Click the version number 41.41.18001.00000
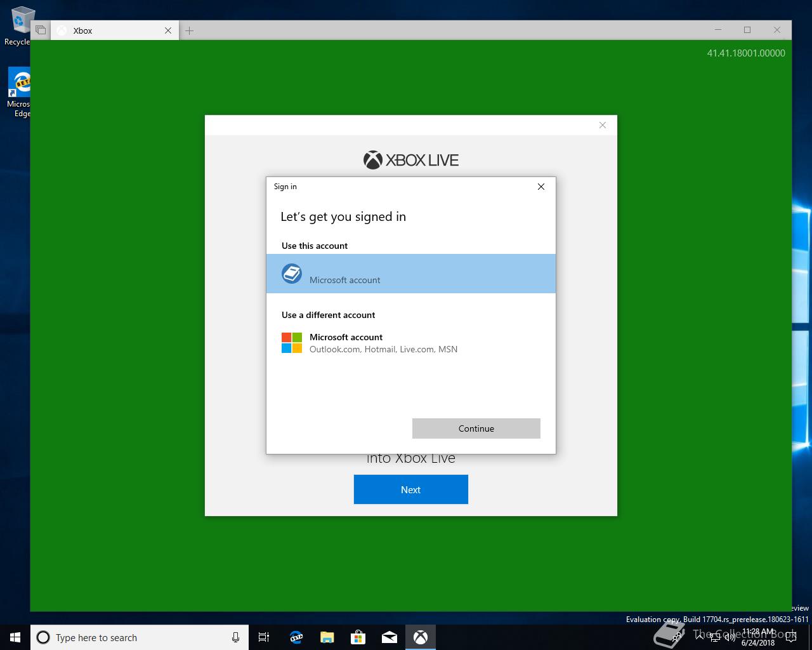 (x=746, y=53)
